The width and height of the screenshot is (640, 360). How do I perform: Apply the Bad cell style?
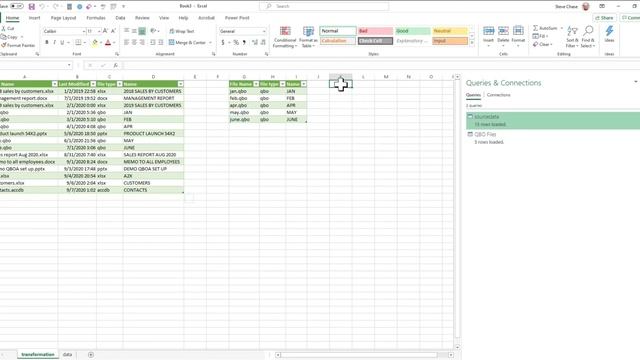[375, 31]
